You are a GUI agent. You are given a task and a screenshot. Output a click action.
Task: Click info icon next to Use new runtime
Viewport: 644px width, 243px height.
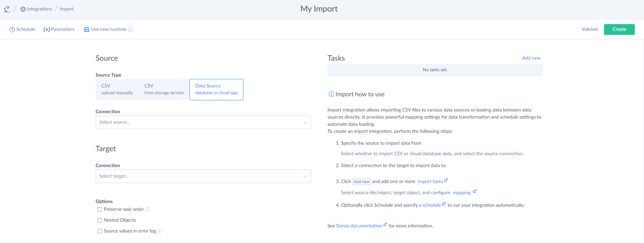[131, 30]
